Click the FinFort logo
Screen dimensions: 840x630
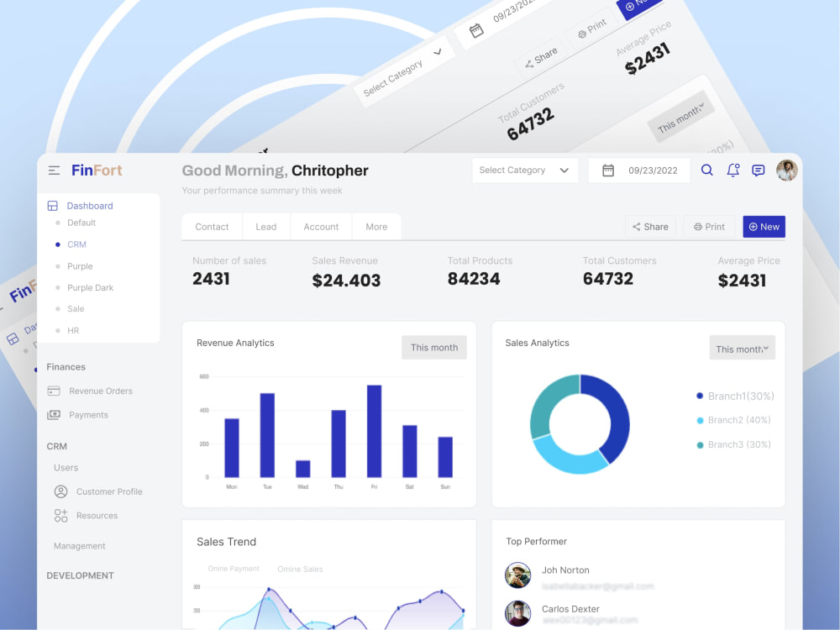(x=97, y=171)
